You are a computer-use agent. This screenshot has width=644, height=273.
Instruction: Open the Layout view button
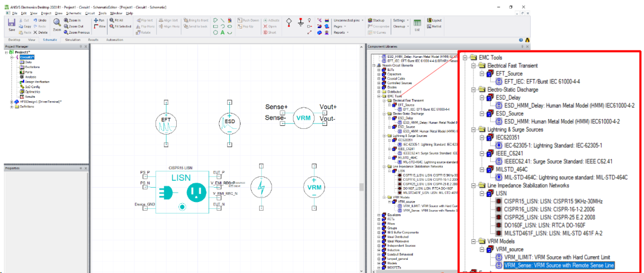[434, 20]
